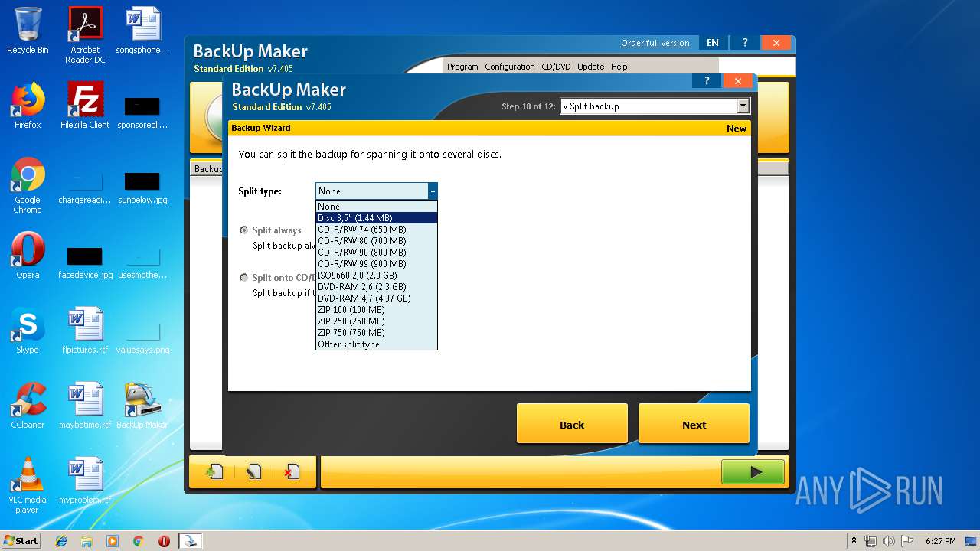The height and width of the screenshot is (551, 980).
Task: Select CD-R/RW 90 (800 MB) option
Action: [376, 253]
